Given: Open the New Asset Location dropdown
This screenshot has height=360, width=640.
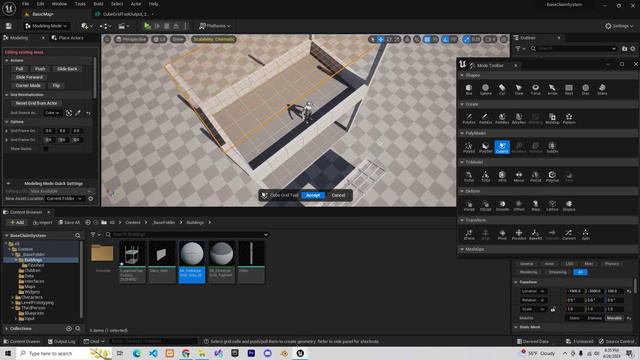Looking at the screenshot, I should (64, 198).
